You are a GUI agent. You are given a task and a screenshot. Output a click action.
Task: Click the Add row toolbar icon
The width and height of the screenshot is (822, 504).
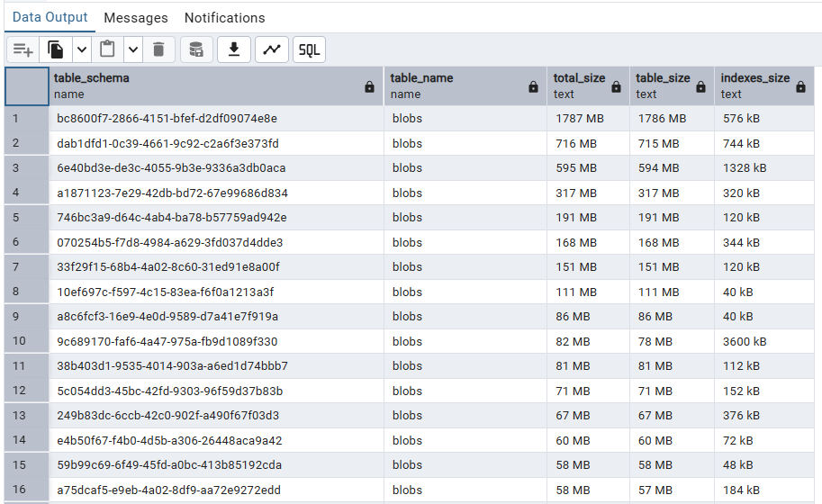(x=23, y=49)
